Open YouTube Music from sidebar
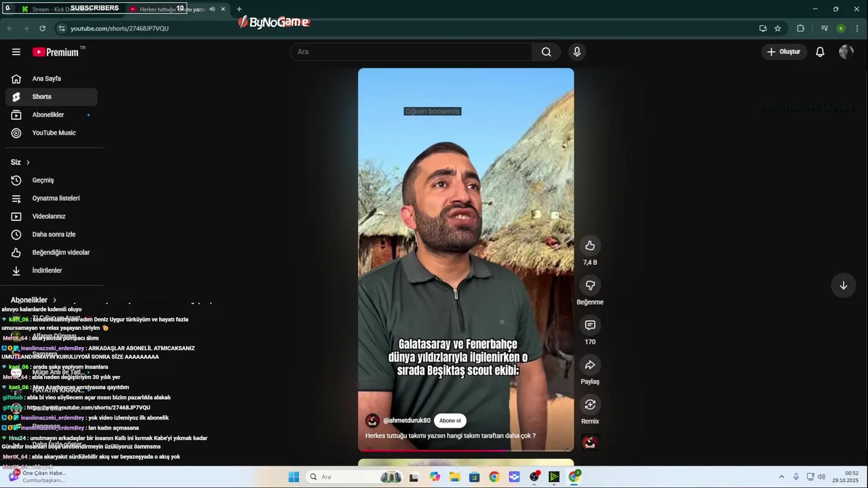868x488 pixels. tap(52, 133)
